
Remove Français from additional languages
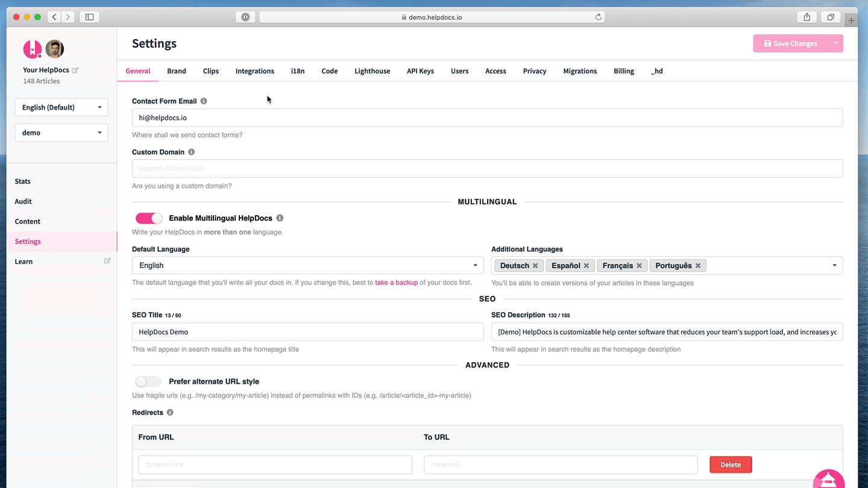coord(640,266)
